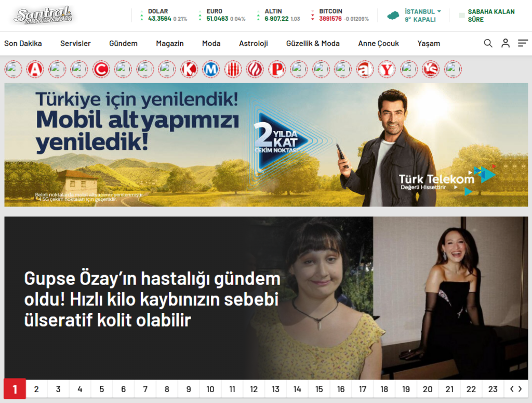This screenshot has width=532, height=403.
Task: Open the search magnifier icon
Action: (488, 43)
